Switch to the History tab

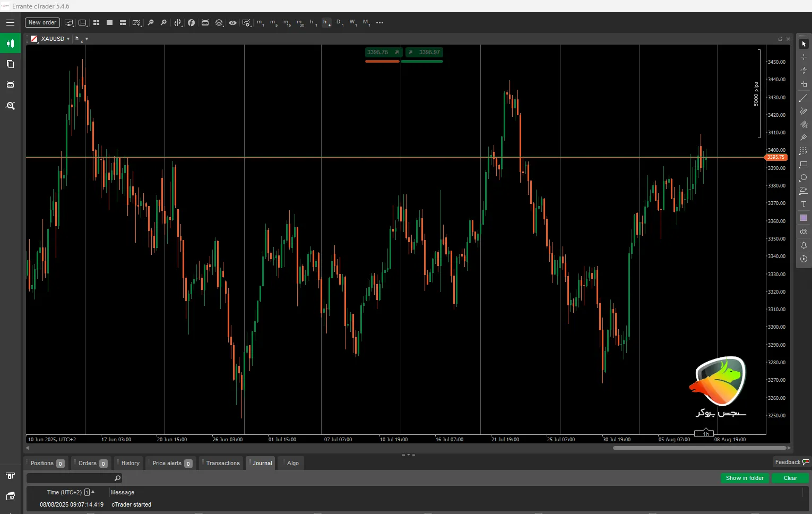[x=130, y=463]
